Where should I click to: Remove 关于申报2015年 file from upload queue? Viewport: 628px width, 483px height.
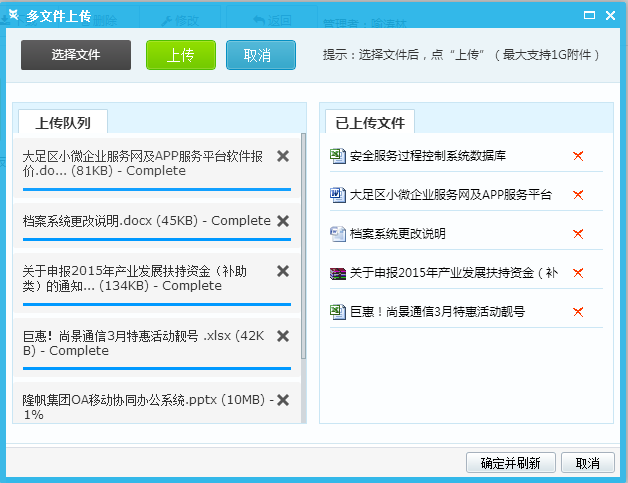point(283,271)
